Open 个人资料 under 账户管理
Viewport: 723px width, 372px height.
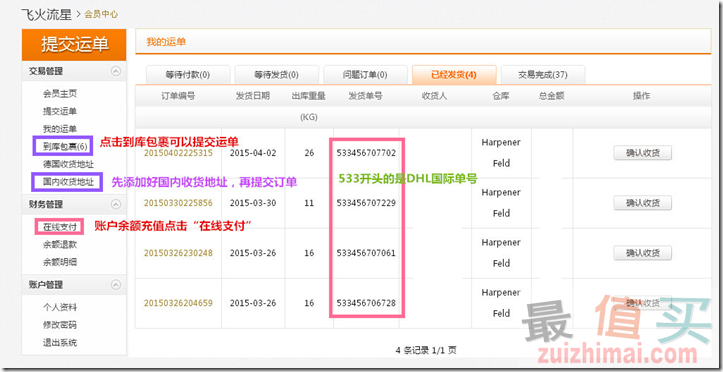[x=60, y=307]
